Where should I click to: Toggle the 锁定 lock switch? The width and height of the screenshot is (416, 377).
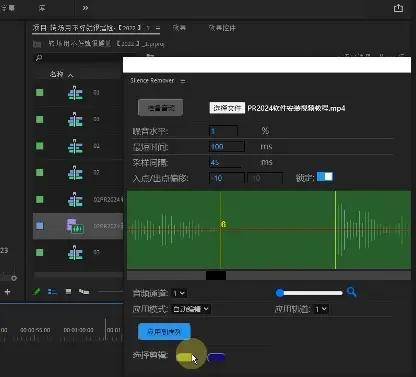tap(325, 177)
